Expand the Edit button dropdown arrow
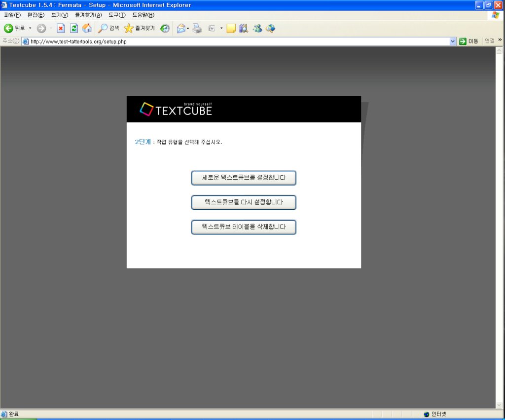 (221, 28)
